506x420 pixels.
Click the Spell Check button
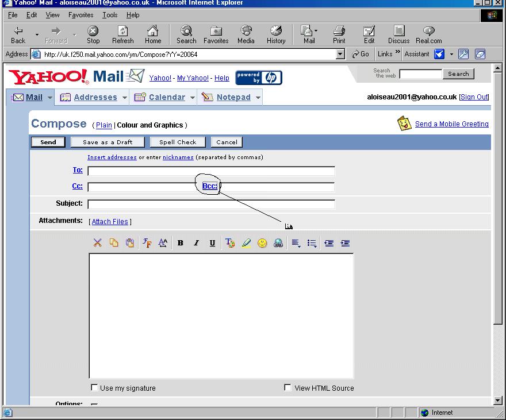click(178, 142)
